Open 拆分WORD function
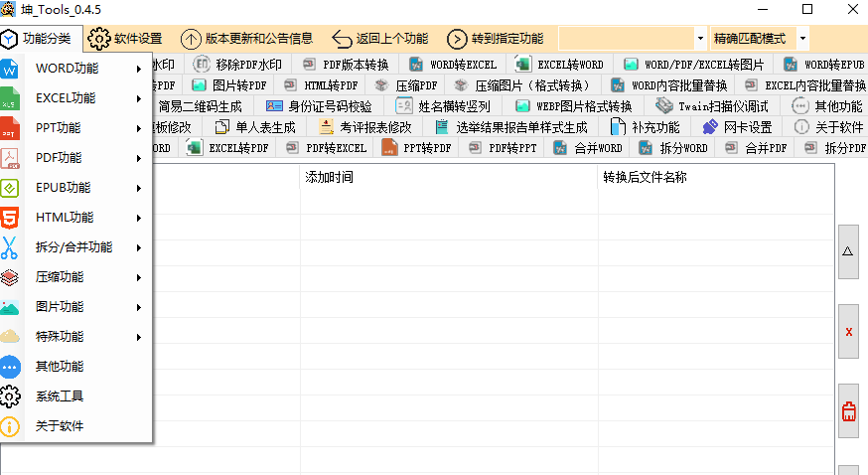868x475 pixels. tap(673, 148)
